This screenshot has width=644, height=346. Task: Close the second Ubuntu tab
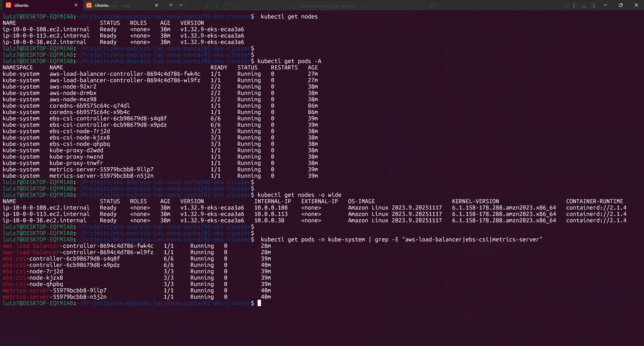tap(156, 5)
